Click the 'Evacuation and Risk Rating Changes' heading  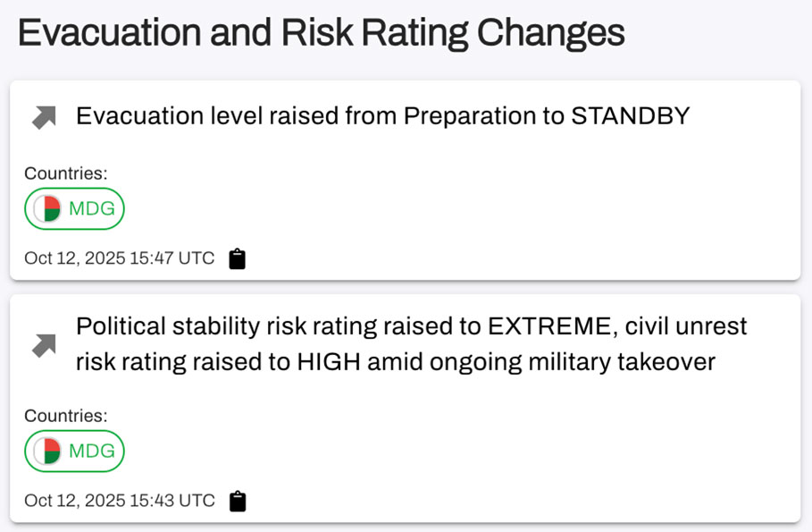(321, 33)
